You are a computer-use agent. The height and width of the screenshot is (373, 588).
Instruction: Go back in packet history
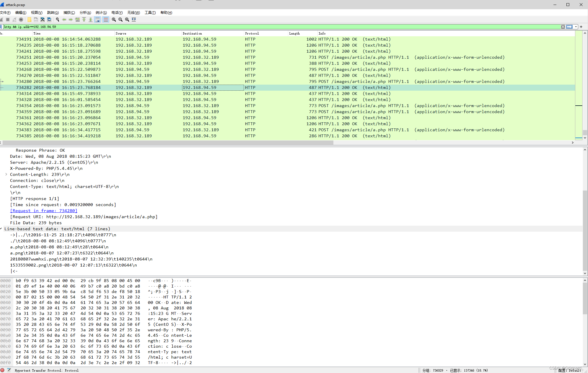click(64, 20)
